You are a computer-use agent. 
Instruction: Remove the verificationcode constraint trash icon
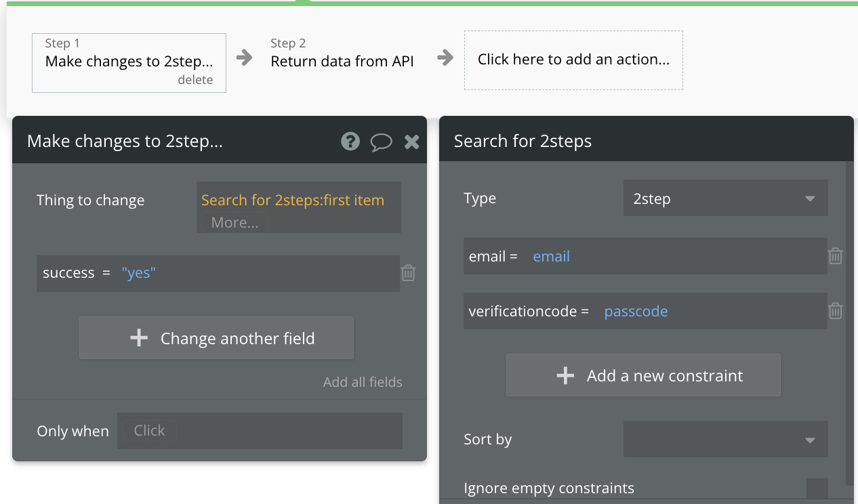(836, 311)
